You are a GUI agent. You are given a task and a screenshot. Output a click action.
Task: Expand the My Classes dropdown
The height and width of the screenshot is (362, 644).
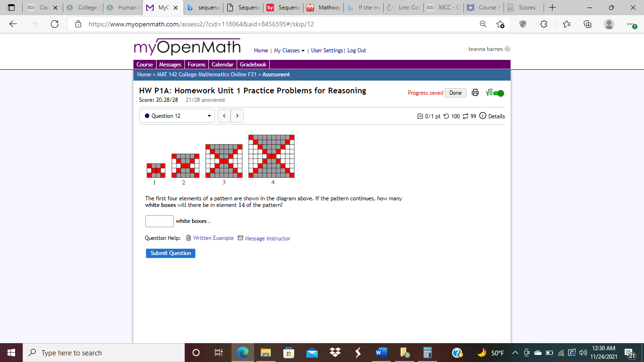289,50
